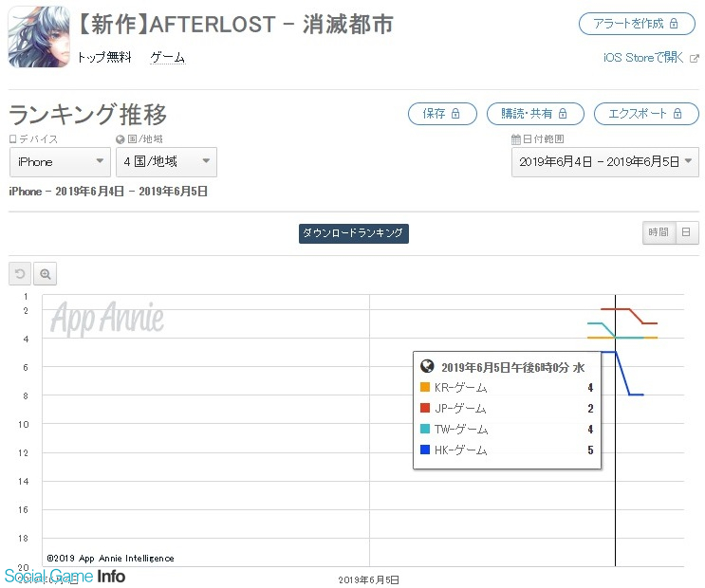
Task: Switch chart granularity to 日
Action: point(686,232)
